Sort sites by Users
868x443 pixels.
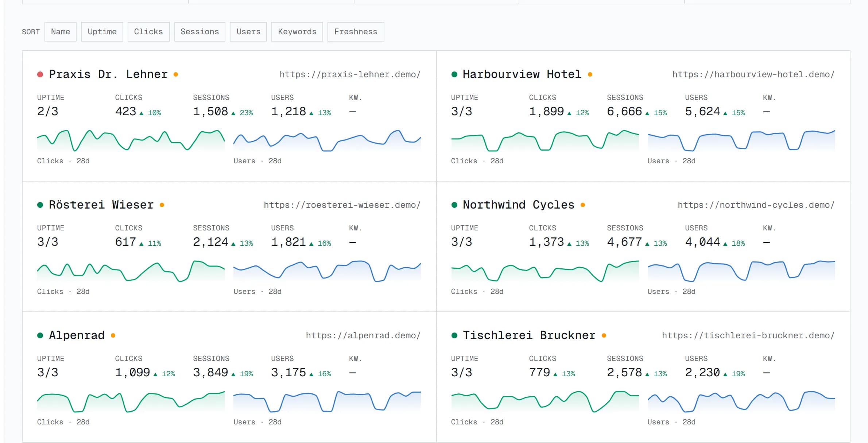click(248, 32)
